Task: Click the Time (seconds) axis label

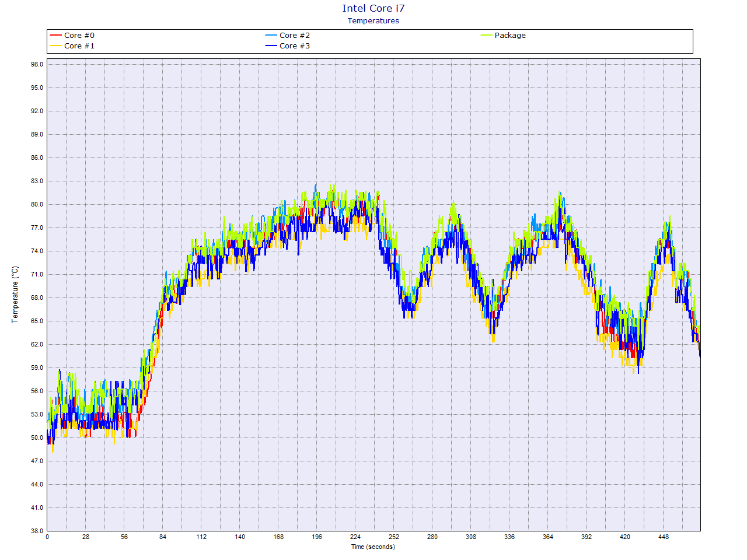Action: (373, 547)
